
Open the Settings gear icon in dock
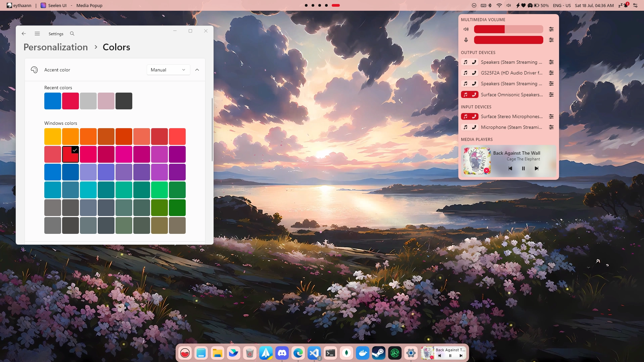tap(411, 353)
